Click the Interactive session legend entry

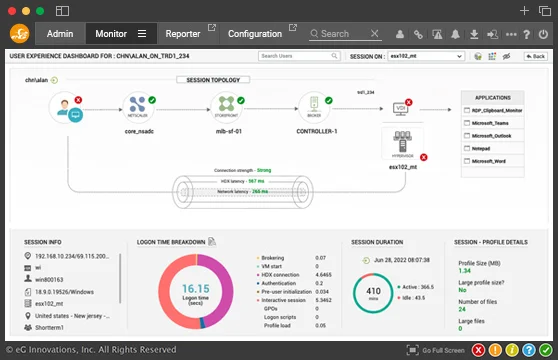pos(283,300)
